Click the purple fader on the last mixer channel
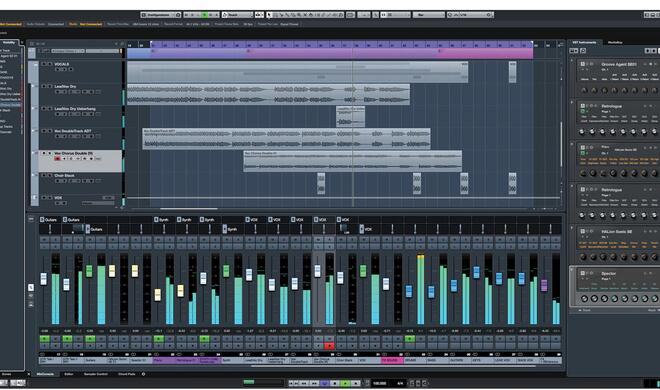The width and height of the screenshot is (660, 390). coord(544,285)
